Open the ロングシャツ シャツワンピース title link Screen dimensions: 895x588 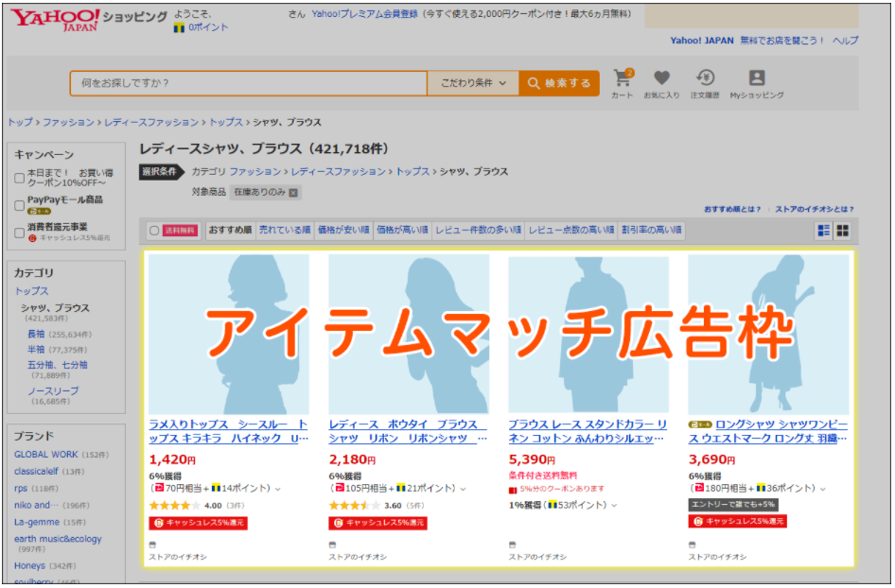768,432
